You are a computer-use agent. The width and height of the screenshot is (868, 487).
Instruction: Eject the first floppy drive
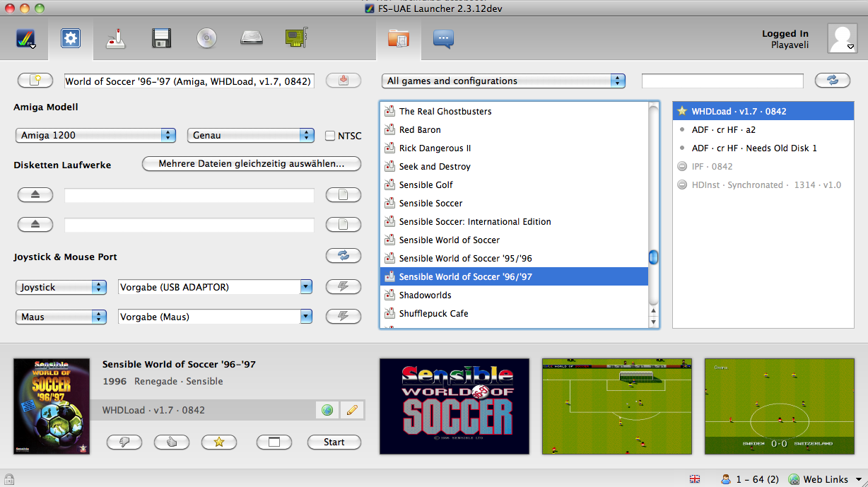(x=34, y=194)
